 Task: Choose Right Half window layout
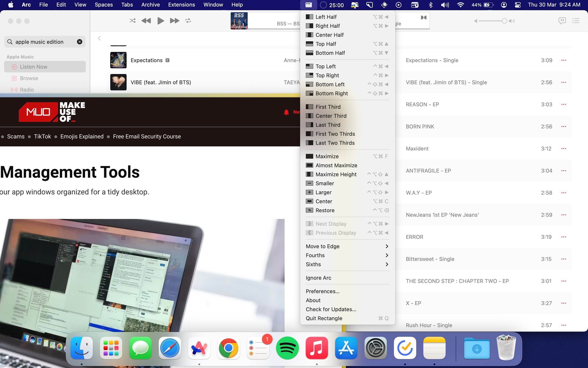(x=347, y=26)
